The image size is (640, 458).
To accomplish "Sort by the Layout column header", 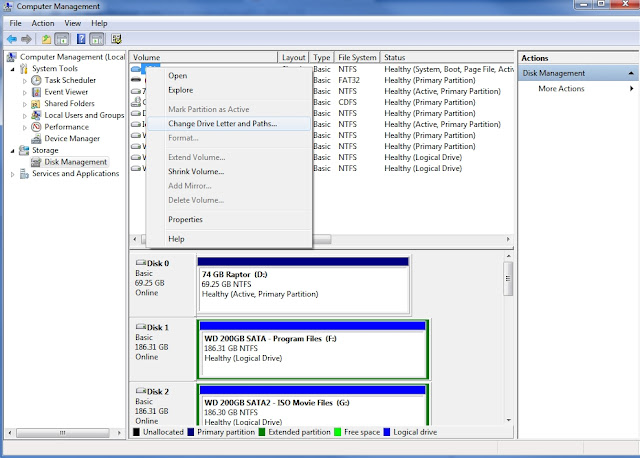I will 293,57.
